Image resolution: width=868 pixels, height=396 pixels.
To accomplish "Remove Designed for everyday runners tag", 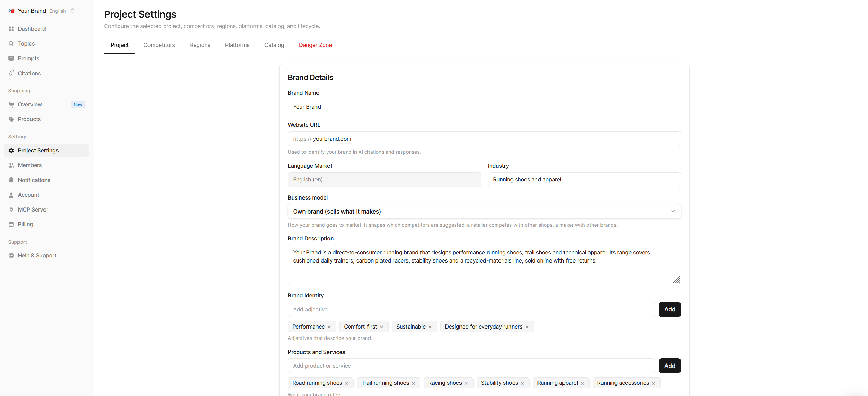I will (527, 327).
